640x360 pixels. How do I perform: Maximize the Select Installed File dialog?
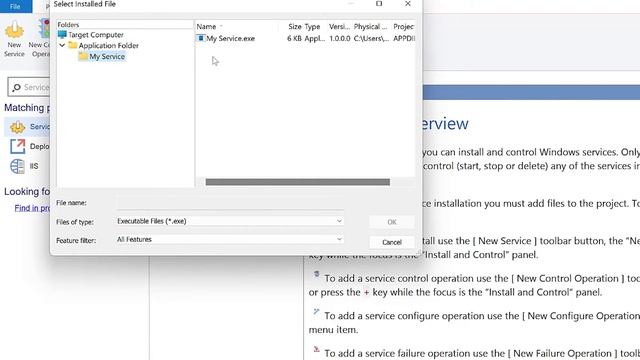379,4
